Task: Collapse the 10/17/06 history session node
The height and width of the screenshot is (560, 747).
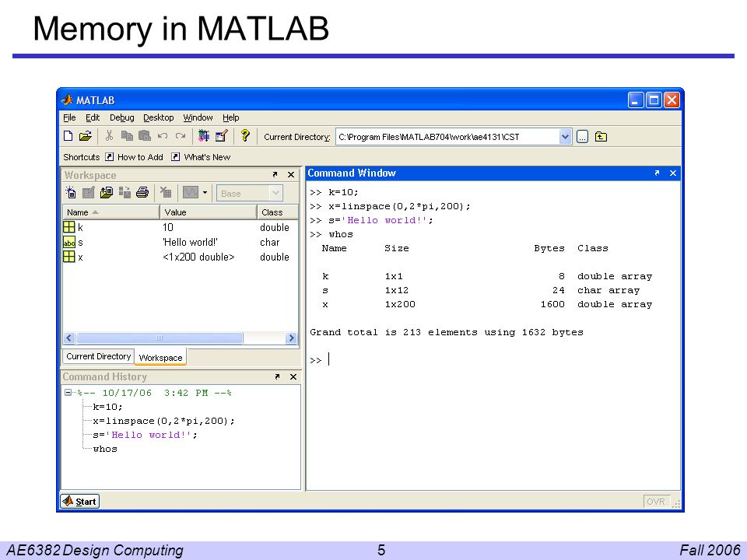Action: [68, 392]
